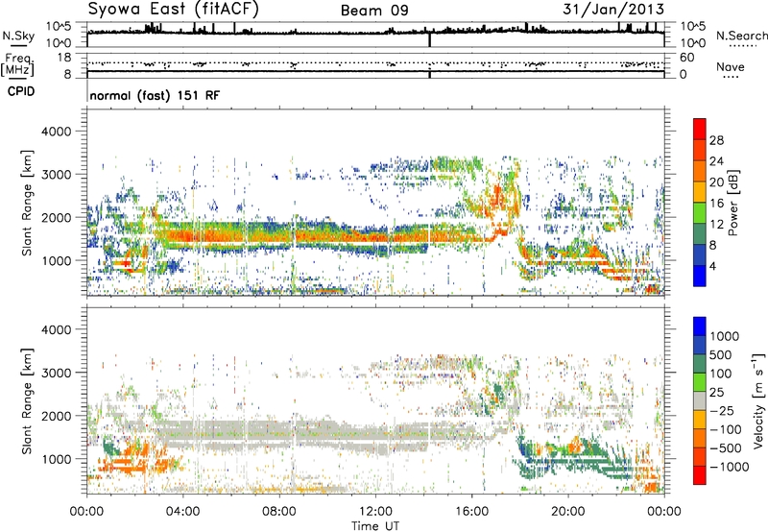Click 'Slant Range [km]' label of velocity panel
768x532 pixels.
27,400
